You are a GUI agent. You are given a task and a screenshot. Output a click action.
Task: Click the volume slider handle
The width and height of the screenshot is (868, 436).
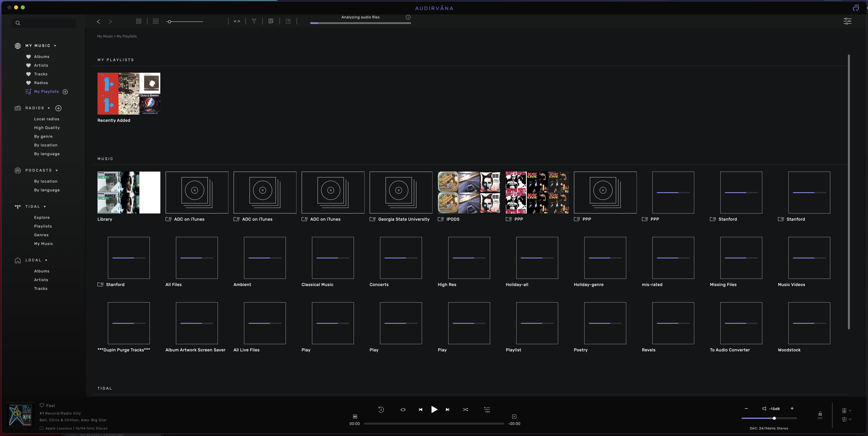(774, 418)
